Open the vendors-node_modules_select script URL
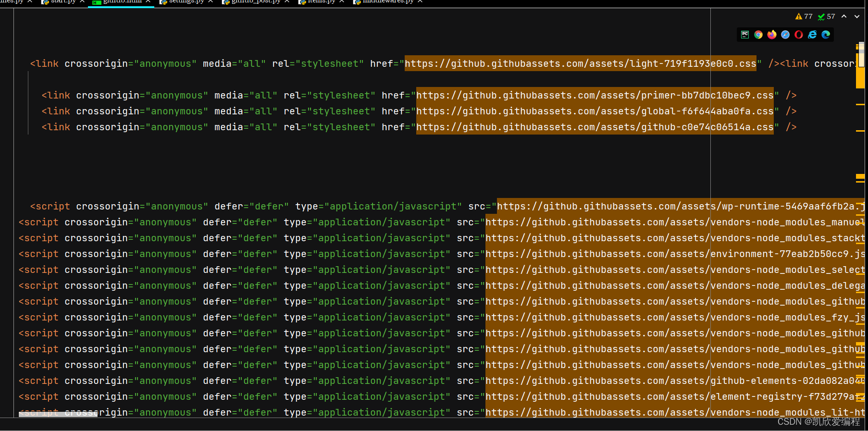The height and width of the screenshot is (431, 868). [x=675, y=270]
